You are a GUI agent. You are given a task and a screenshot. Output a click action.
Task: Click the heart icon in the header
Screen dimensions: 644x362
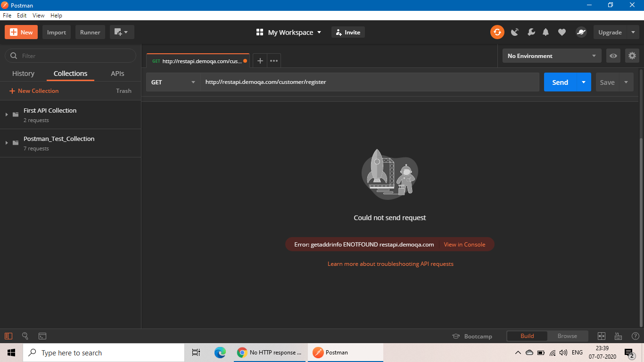coord(561,32)
